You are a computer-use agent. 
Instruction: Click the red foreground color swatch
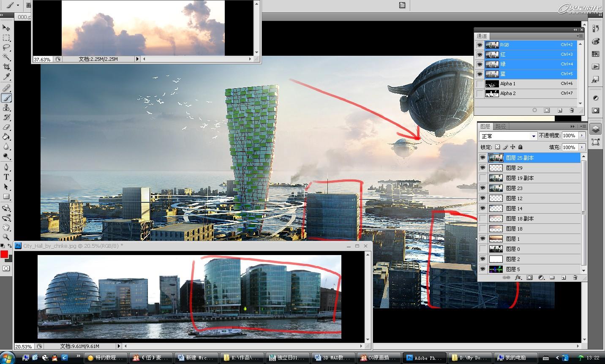5,255
